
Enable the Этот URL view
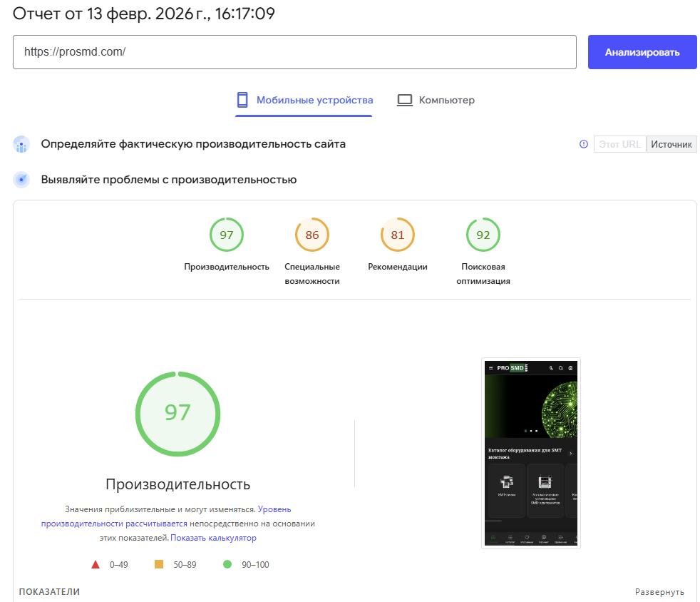pyautogui.click(x=619, y=143)
